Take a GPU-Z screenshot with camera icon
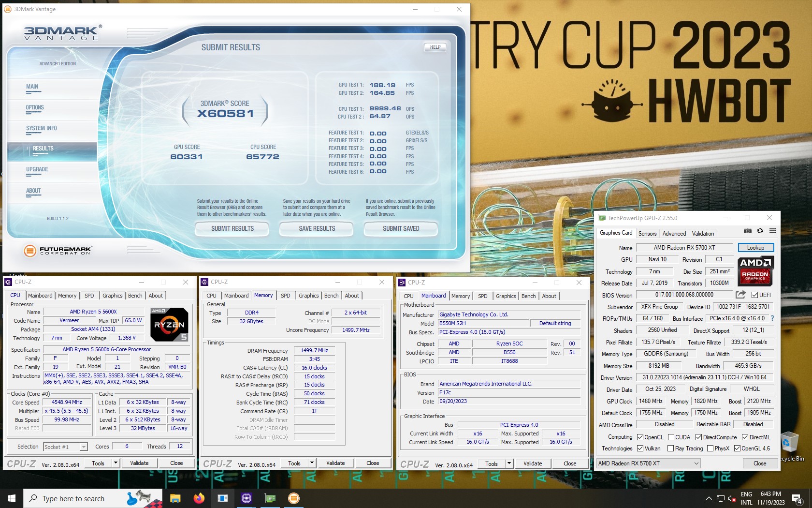Screen dimensions: 812x508 (747, 231)
